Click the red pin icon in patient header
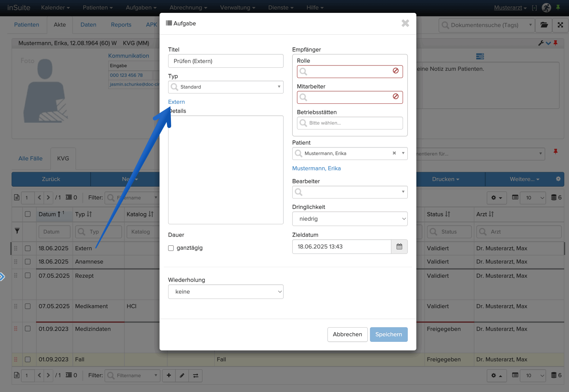This screenshot has height=392, width=569. pyautogui.click(x=555, y=43)
